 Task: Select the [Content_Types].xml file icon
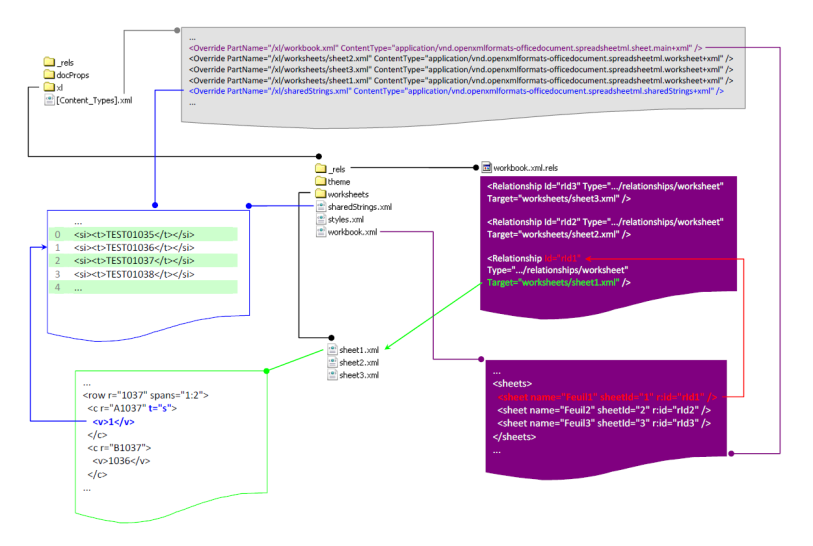49,100
